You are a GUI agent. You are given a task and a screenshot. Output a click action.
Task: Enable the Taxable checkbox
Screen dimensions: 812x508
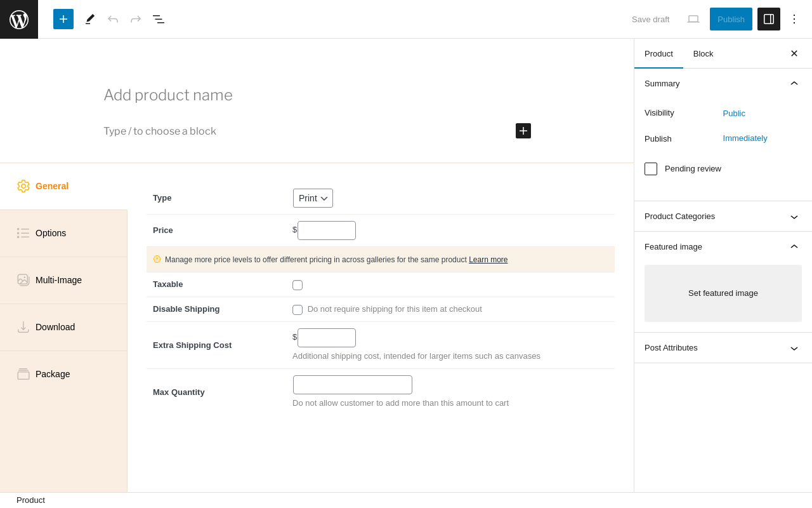(298, 285)
